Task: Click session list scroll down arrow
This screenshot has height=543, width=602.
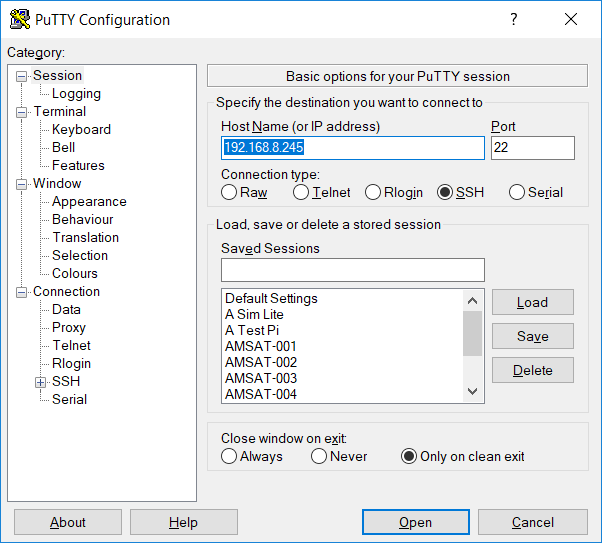Action: click(473, 391)
